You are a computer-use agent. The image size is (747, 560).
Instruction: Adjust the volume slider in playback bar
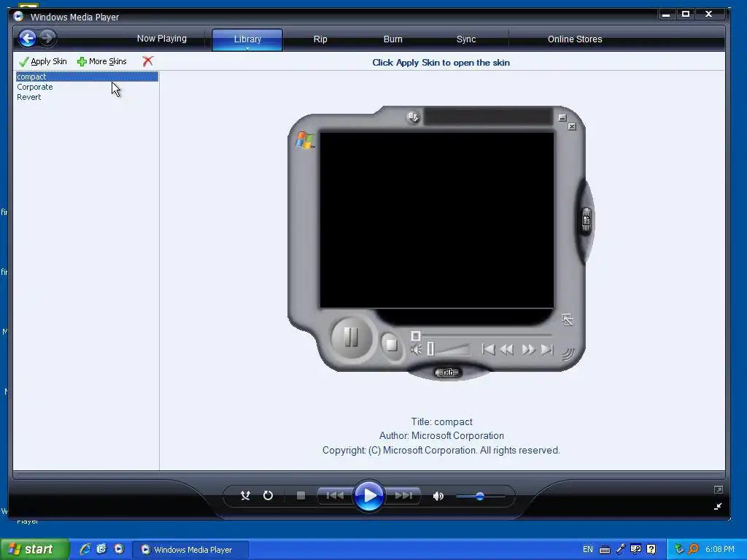[480, 496]
